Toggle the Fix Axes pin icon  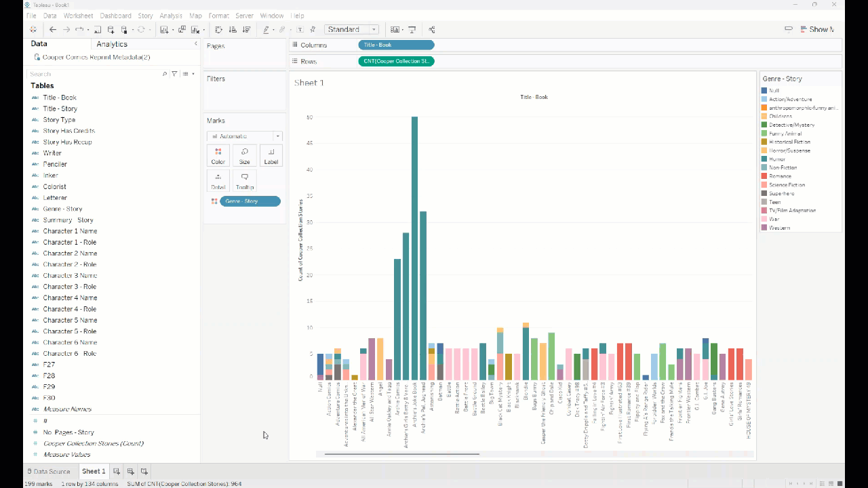[x=313, y=30]
